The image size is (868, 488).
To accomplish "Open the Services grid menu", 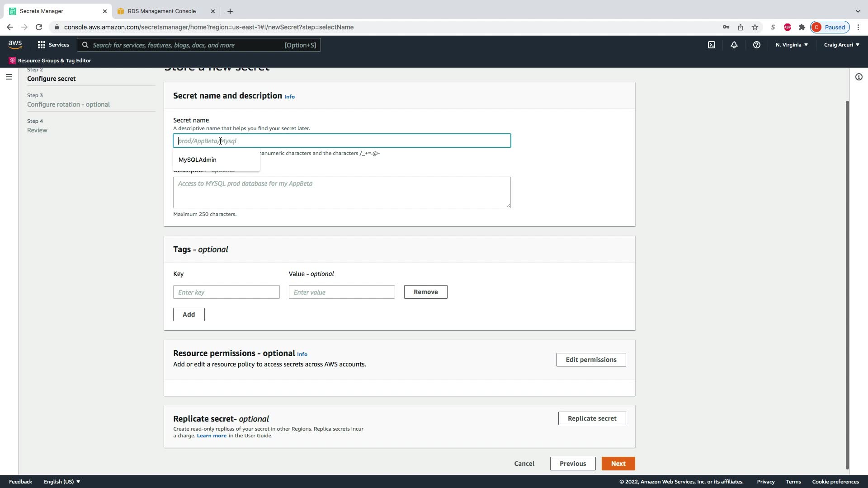I will point(53,45).
